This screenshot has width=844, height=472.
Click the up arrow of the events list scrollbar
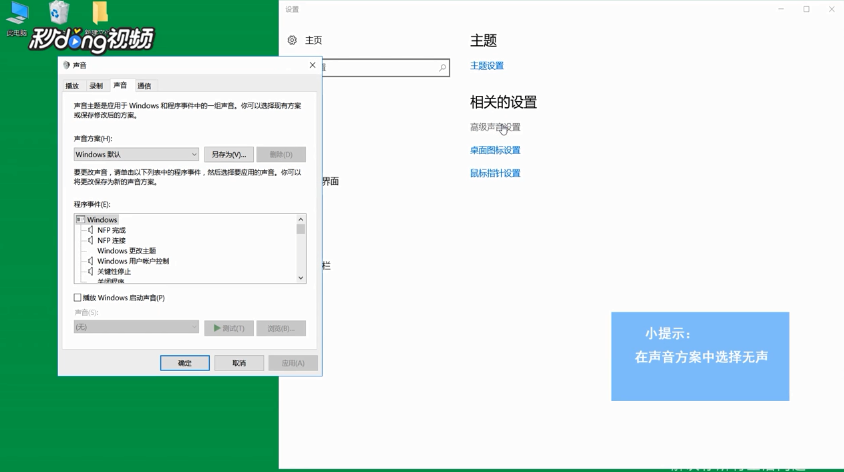pyautogui.click(x=301, y=219)
